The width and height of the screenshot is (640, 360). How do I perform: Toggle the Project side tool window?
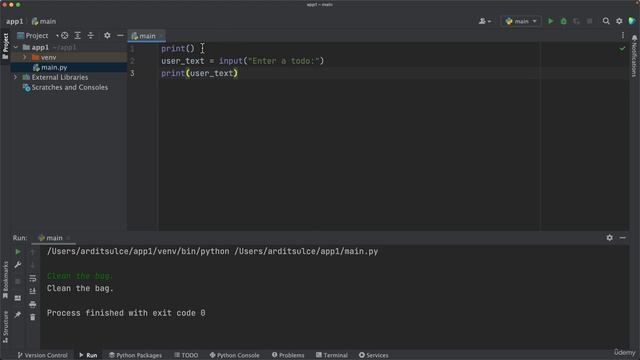[5, 46]
